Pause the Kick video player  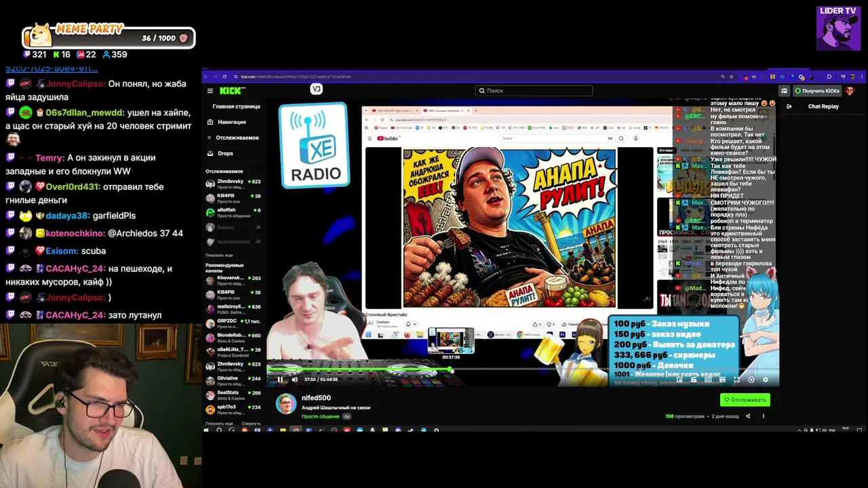pos(280,380)
